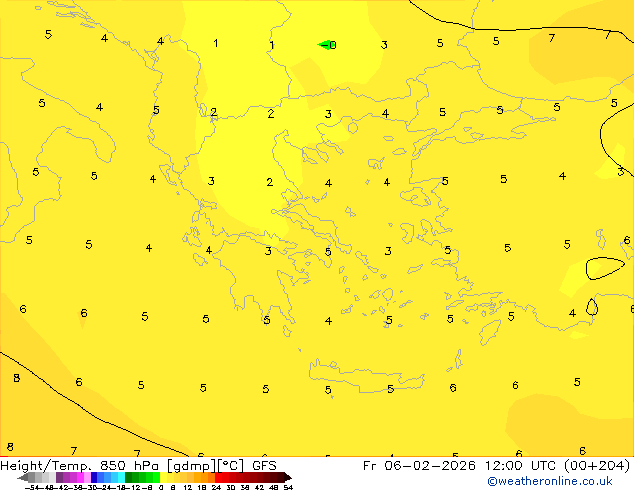Click the magenta segment of temperature color scale

[x=80, y=477]
